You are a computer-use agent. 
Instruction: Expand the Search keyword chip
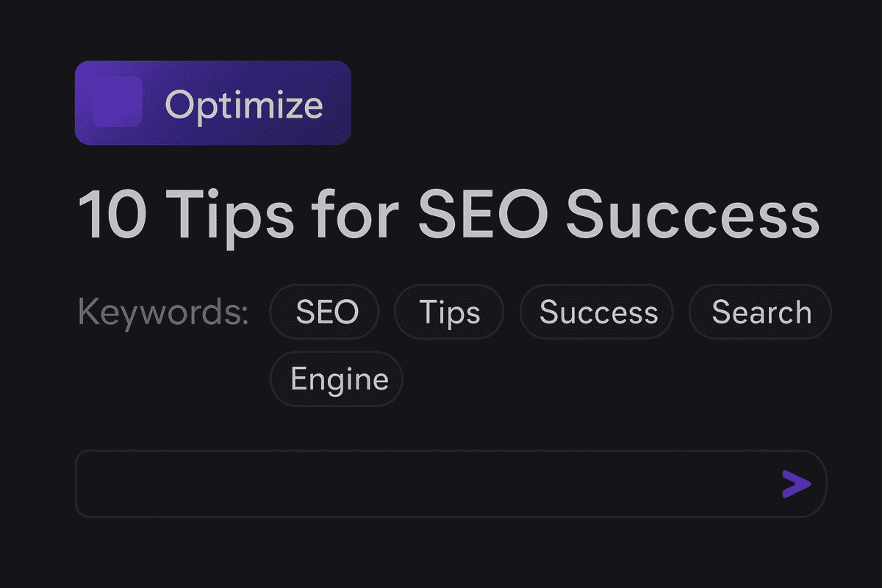click(760, 312)
